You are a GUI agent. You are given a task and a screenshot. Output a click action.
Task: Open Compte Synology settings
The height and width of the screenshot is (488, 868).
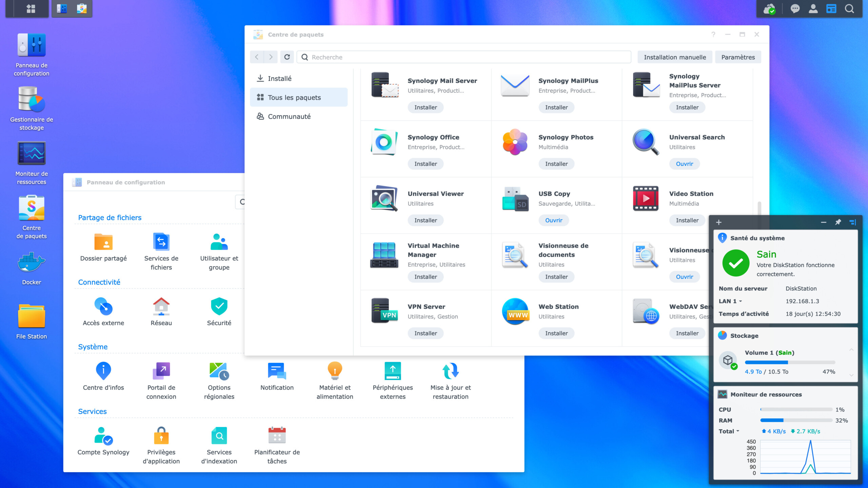click(103, 441)
